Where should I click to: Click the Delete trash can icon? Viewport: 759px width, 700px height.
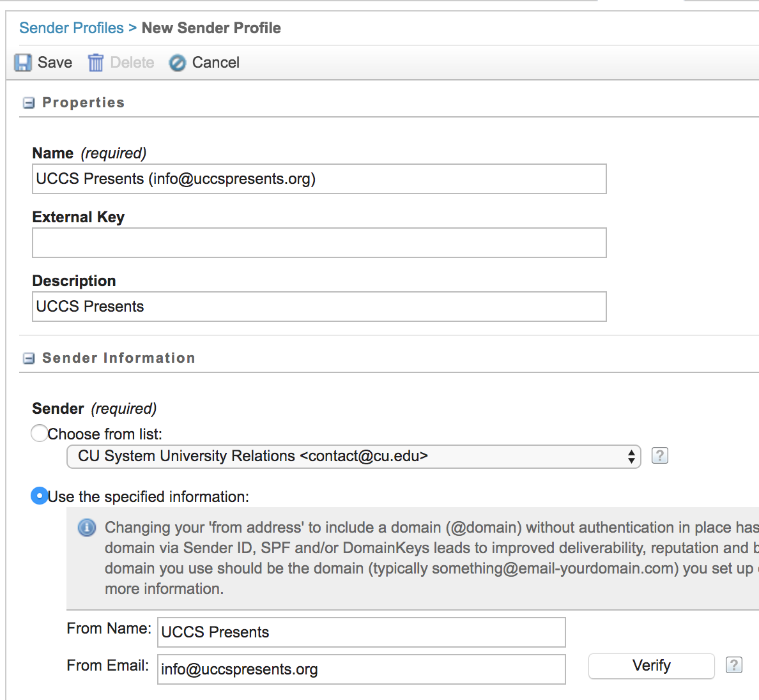pos(95,63)
